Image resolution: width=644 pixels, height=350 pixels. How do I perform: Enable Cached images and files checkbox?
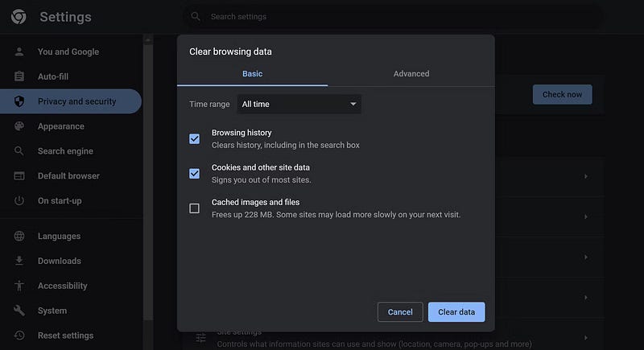[x=194, y=208]
